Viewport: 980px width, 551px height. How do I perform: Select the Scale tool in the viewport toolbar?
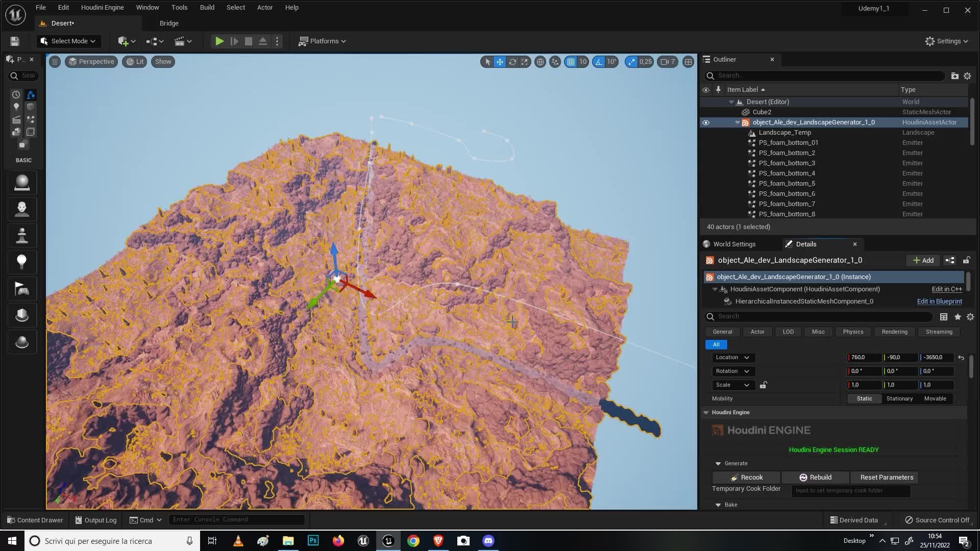click(x=524, y=62)
